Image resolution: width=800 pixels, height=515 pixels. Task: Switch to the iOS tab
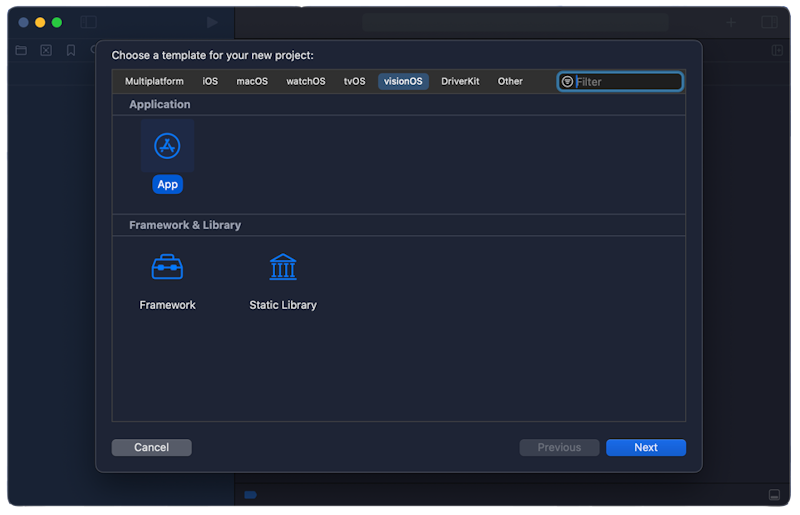click(210, 82)
